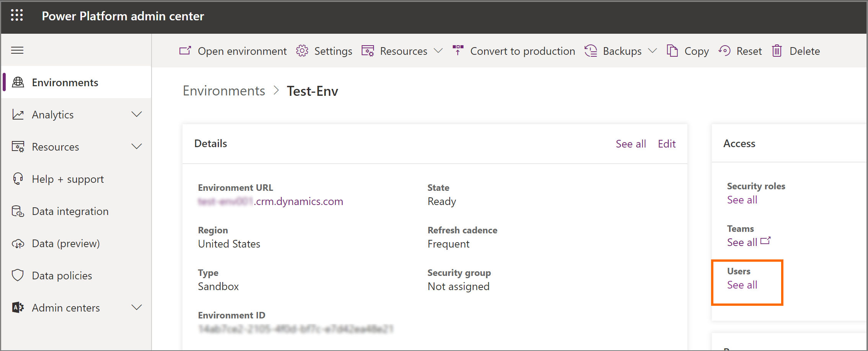This screenshot has width=868, height=351.
Task: Click the Reset icon in toolbar
Action: [x=724, y=51]
